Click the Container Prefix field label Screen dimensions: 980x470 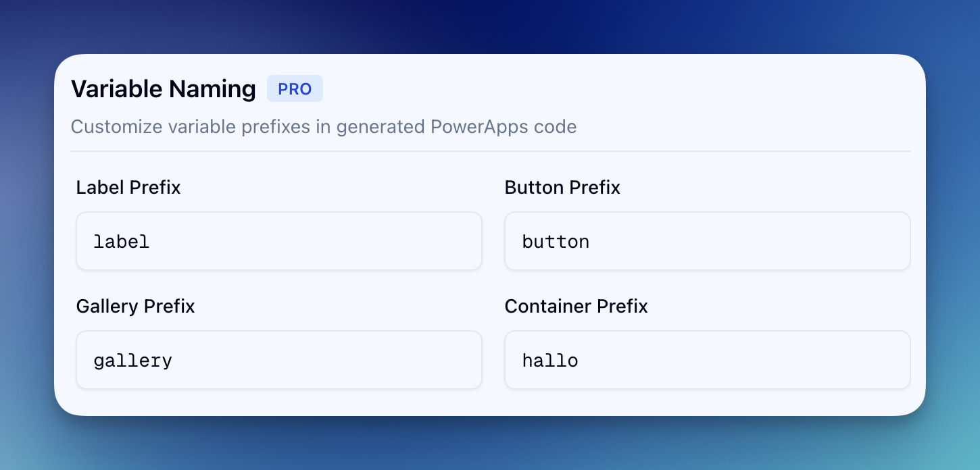pyautogui.click(x=576, y=307)
